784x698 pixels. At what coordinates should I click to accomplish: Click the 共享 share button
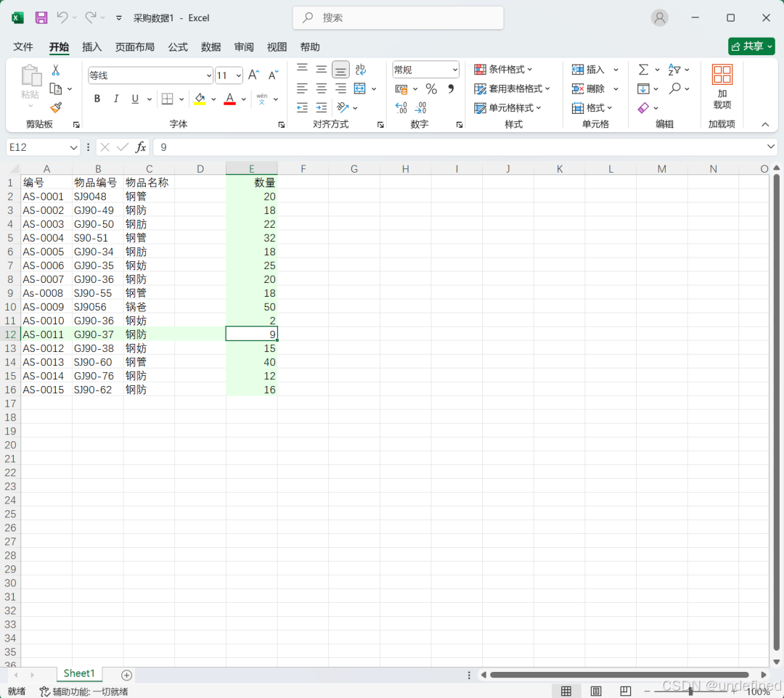(x=751, y=46)
